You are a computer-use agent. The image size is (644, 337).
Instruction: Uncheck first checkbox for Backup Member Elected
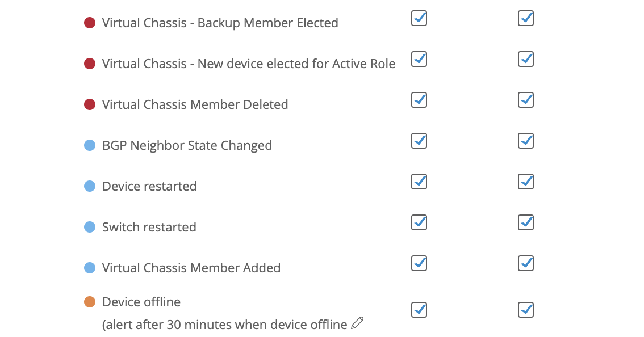pyautogui.click(x=419, y=19)
